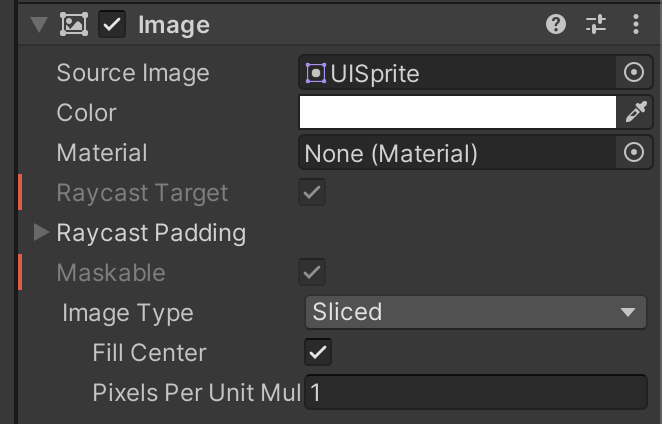Activate the Color eyedropper tool
Image resolution: width=662 pixels, height=424 pixels.
(x=636, y=112)
